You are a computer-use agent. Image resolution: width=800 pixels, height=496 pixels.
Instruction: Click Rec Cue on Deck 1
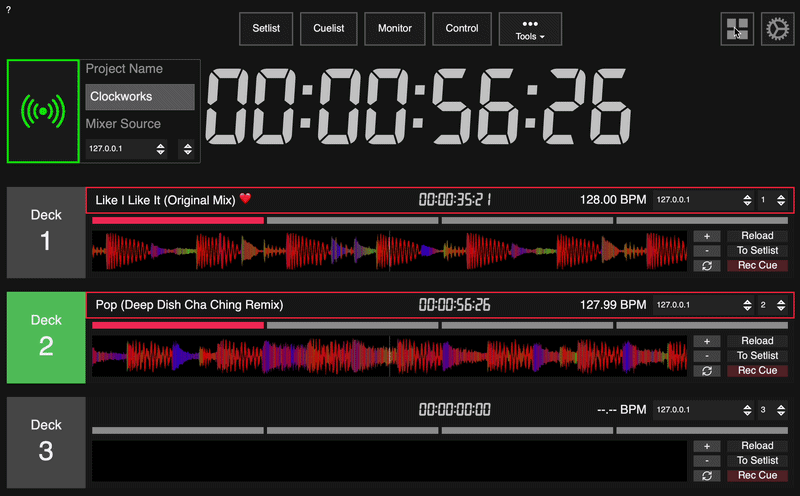click(757, 265)
